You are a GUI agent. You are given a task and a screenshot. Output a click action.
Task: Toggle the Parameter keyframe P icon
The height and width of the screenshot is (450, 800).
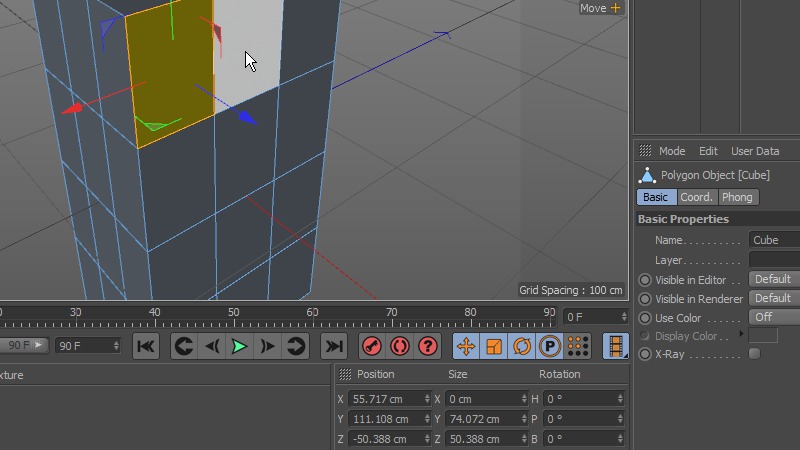click(549, 346)
